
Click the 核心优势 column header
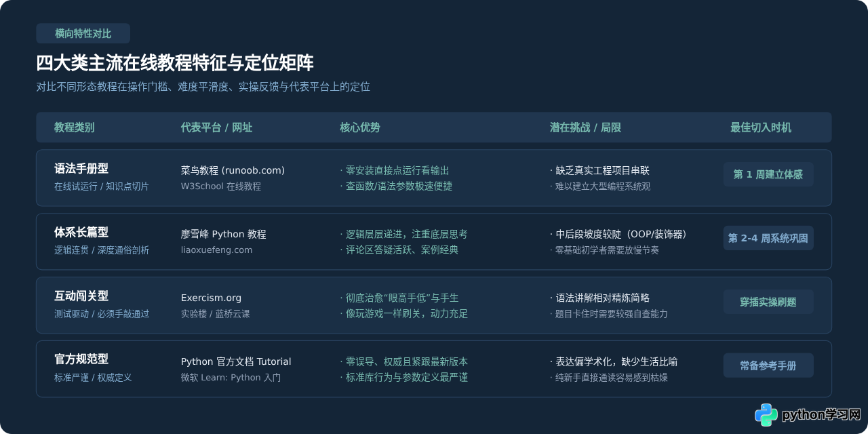(360, 127)
